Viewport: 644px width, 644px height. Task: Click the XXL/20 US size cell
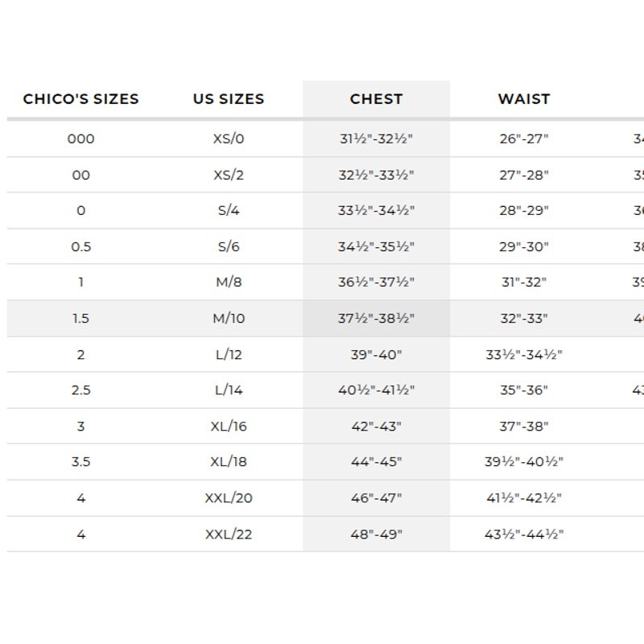click(x=229, y=498)
